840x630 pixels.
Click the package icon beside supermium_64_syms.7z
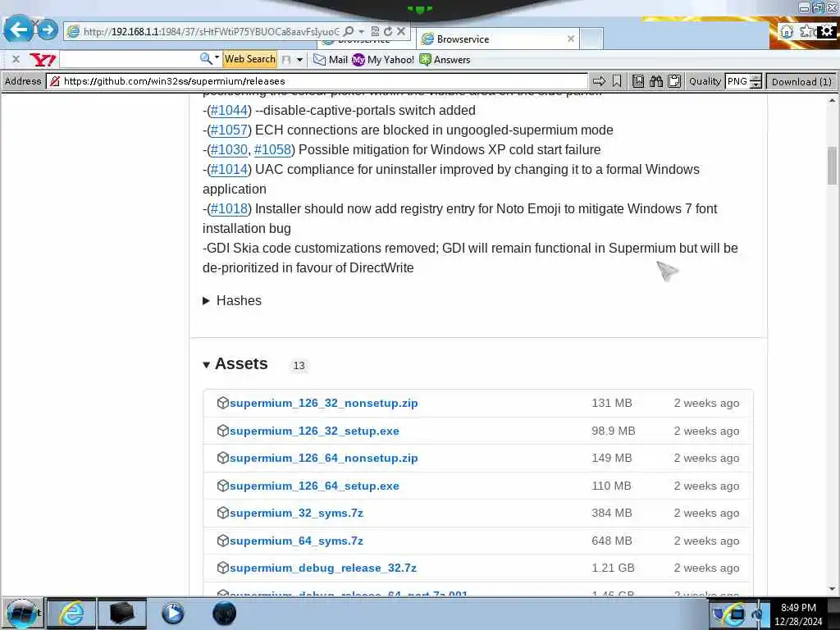point(223,541)
